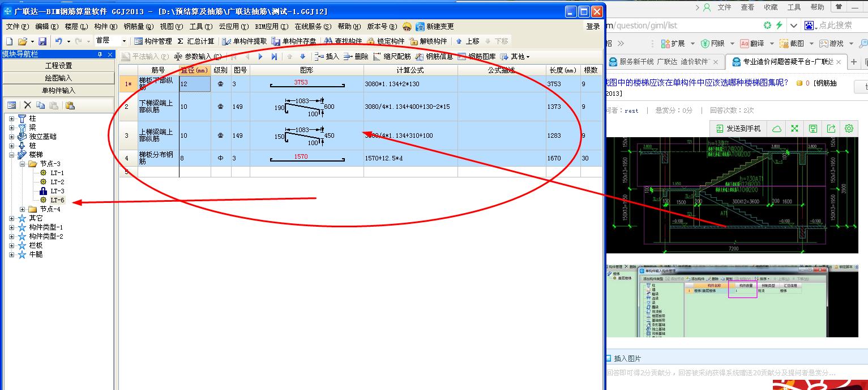Click 缩尺配筋 toolbar button
Screen dimensions: 868x390
click(392, 57)
